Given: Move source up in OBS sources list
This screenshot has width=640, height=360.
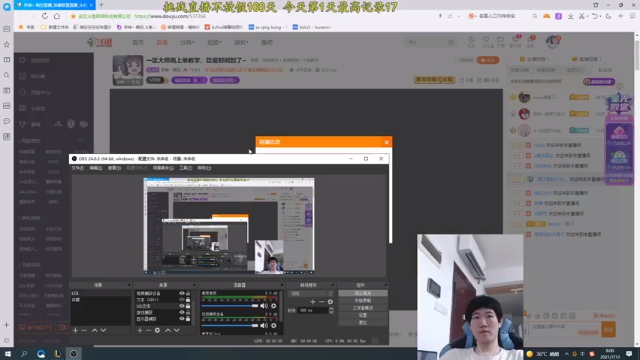Looking at the screenshot, I should click(x=168, y=330).
